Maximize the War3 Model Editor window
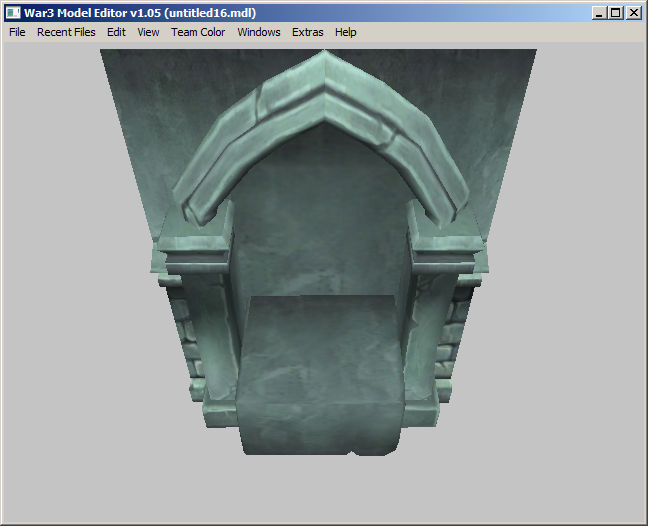The width and height of the screenshot is (648, 526). pyautogui.click(x=616, y=13)
